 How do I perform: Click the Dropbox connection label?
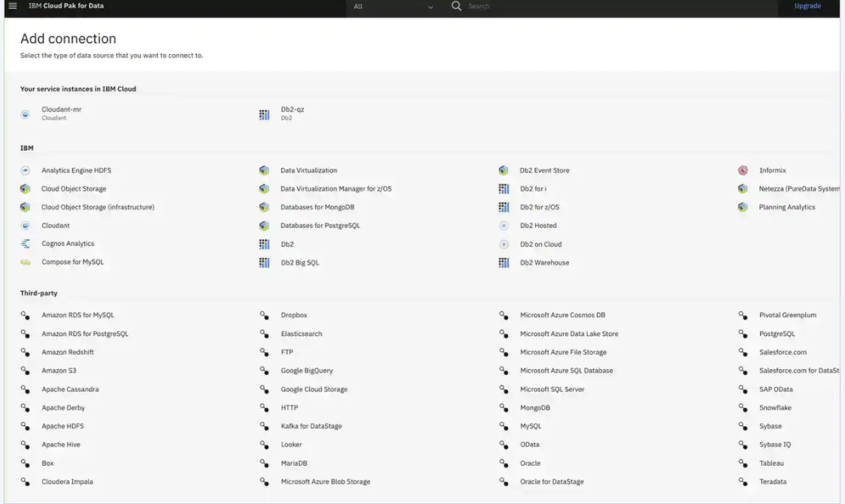click(294, 315)
